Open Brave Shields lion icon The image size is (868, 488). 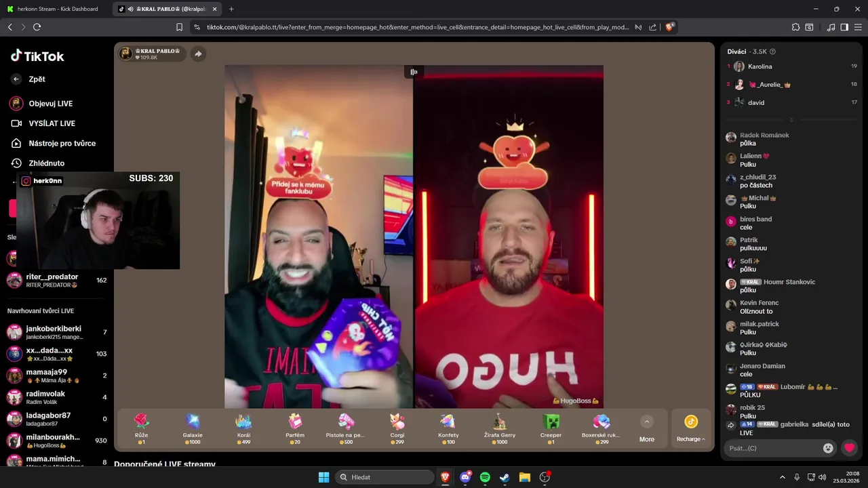(669, 27)
